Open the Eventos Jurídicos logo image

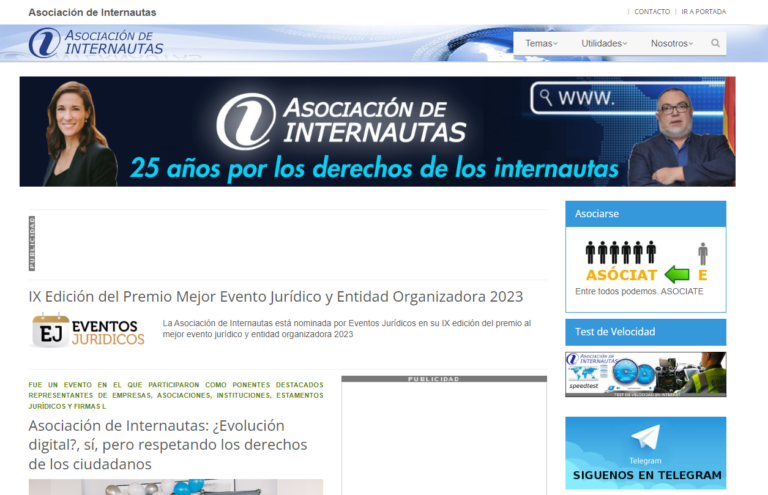pos(88,331)
